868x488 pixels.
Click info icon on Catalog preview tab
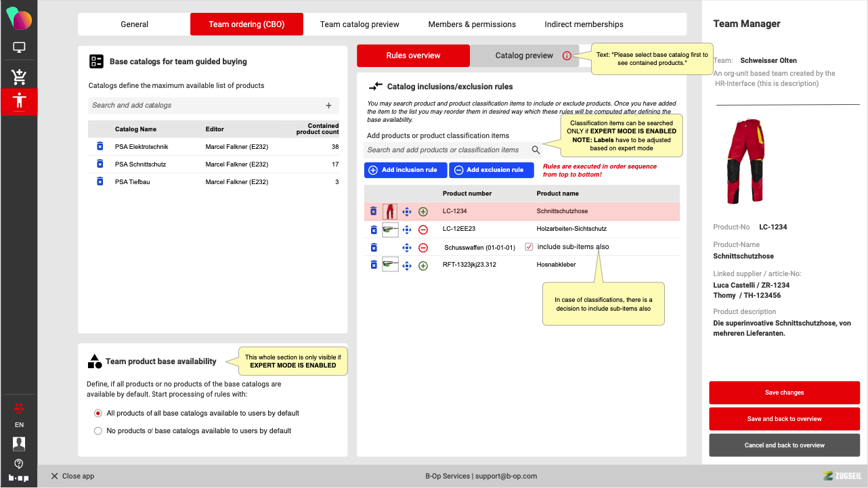pyautogui.click(x=567, y=56)
